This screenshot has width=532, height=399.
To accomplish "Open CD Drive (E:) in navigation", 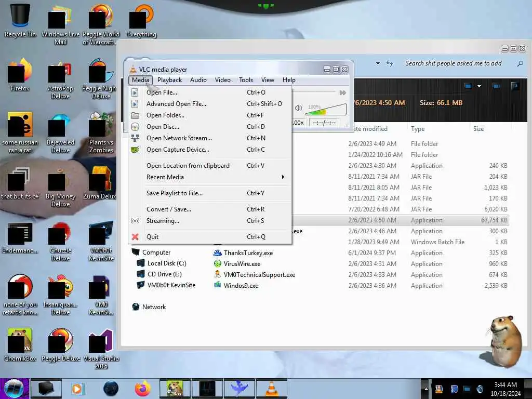I will [x=164, y=274].
